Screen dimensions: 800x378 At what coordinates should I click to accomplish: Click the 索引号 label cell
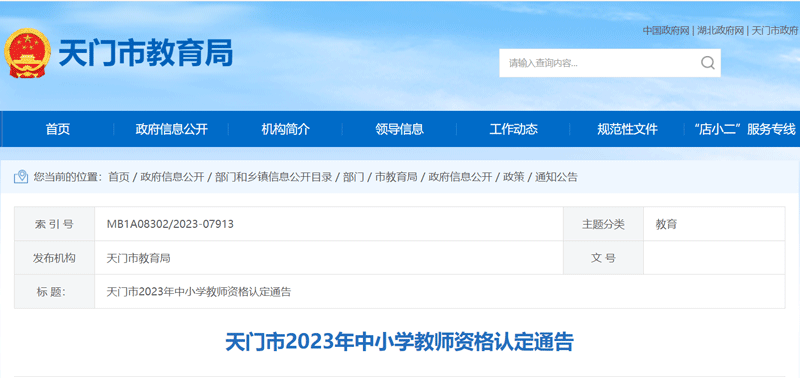[x=55, y=224]
